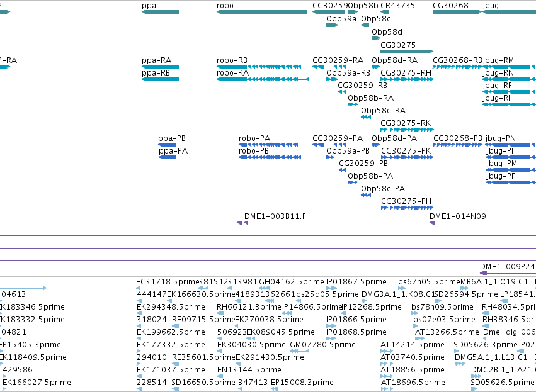Open the jbug-RM transcript

[x=510, y=67]
